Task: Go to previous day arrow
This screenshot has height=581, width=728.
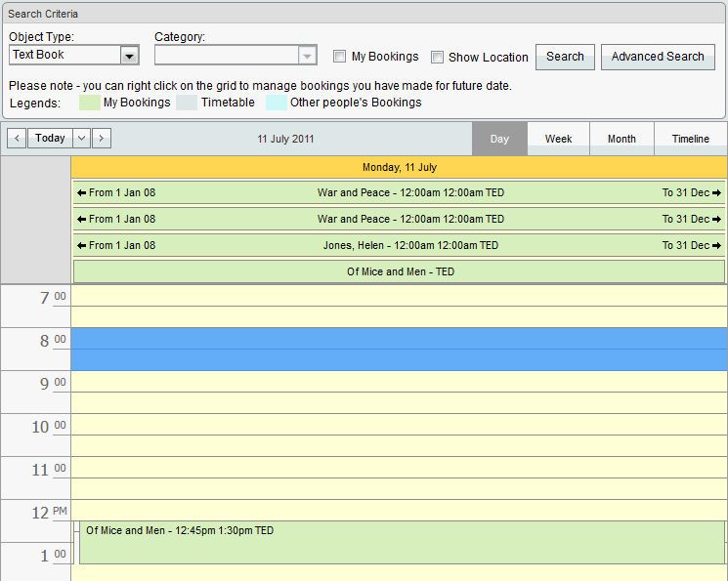Action: point(17,139)
